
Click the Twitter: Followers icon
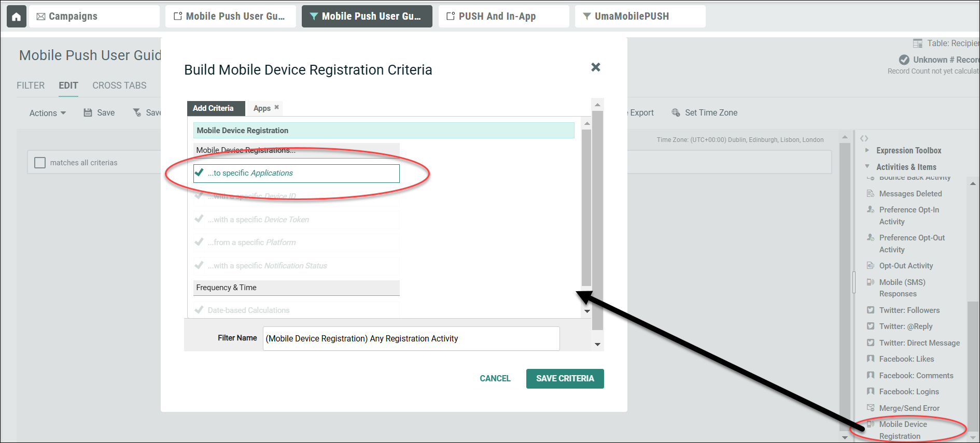point(871,310)
